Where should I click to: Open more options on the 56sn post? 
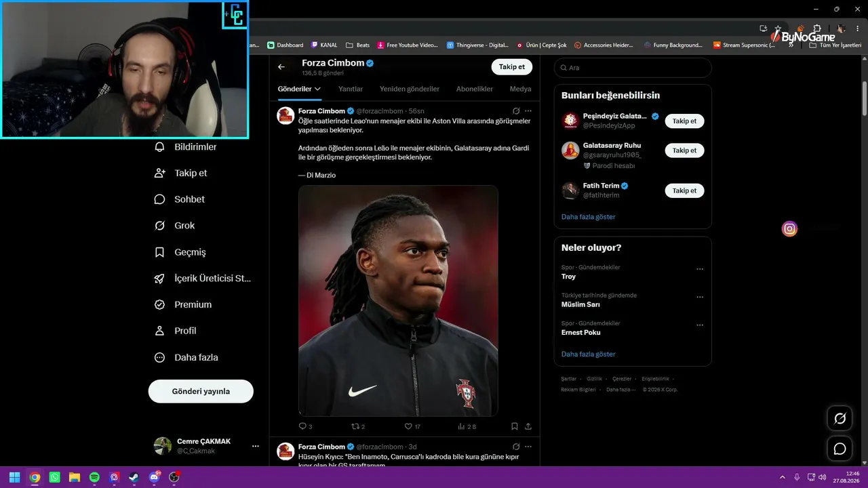[528, 111]
